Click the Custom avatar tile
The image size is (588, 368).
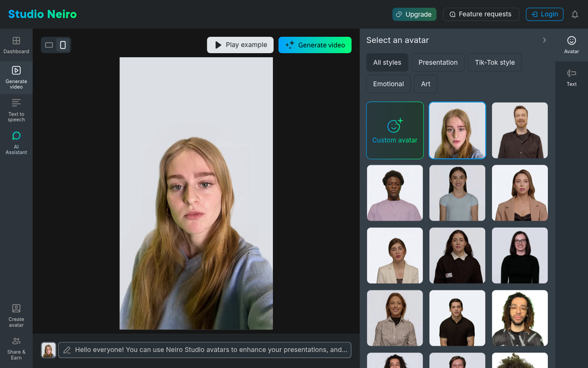[395, 130]
